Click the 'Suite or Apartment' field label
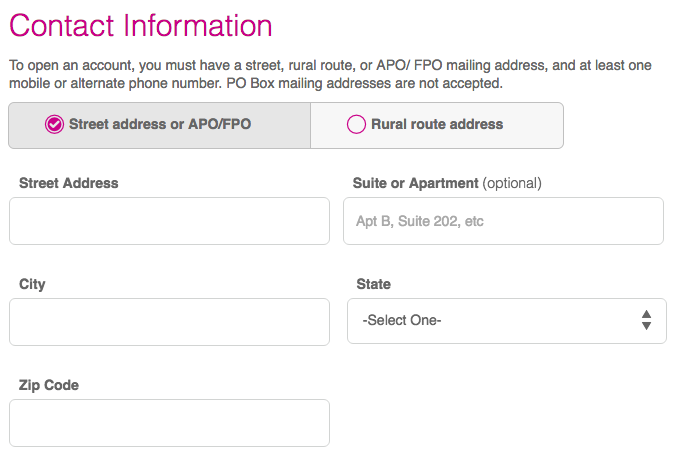The image size is (691, 460). pyautogui.click(x=416, y=183)
